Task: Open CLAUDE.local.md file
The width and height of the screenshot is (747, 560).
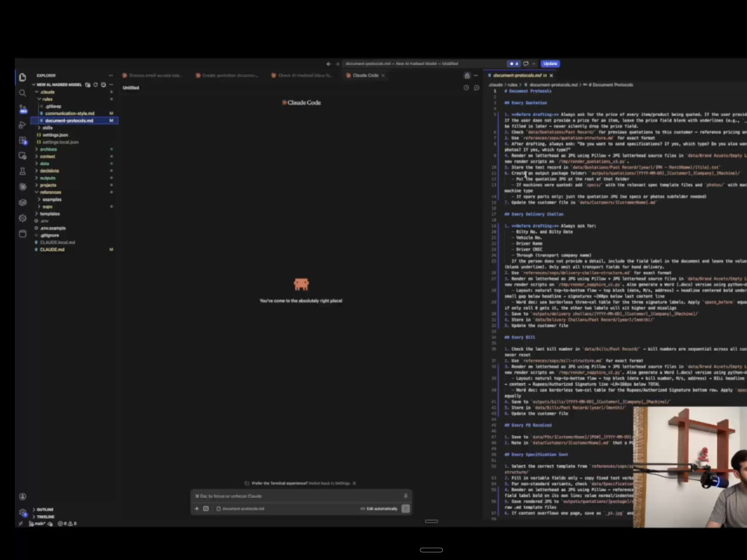Action: tap(58, 243)
